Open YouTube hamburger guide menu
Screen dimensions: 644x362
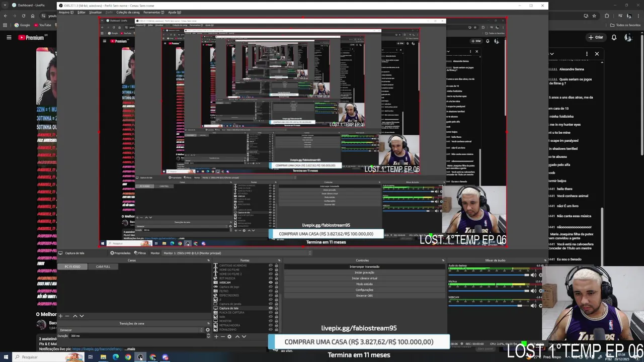9,37
